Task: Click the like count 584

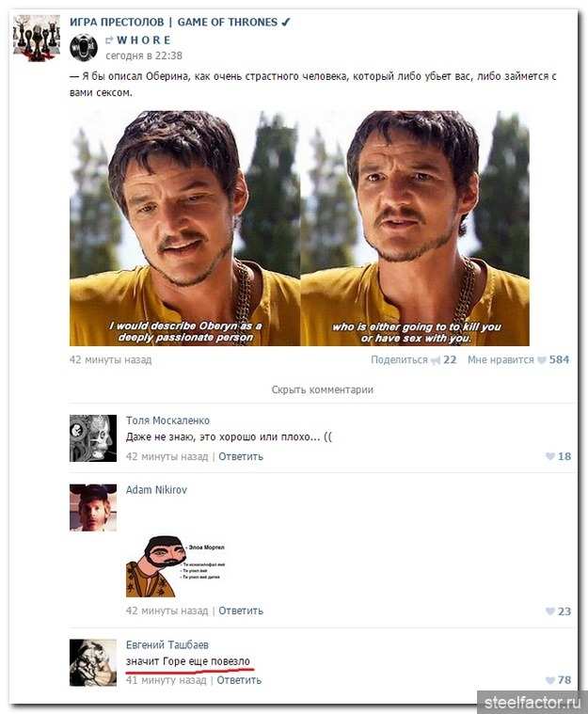Action: 559,359
